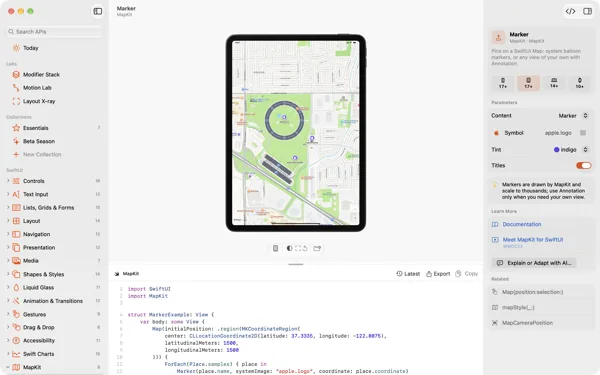Click the Latest version button
Screen dimensions: 600x375
tap(408, 274)
